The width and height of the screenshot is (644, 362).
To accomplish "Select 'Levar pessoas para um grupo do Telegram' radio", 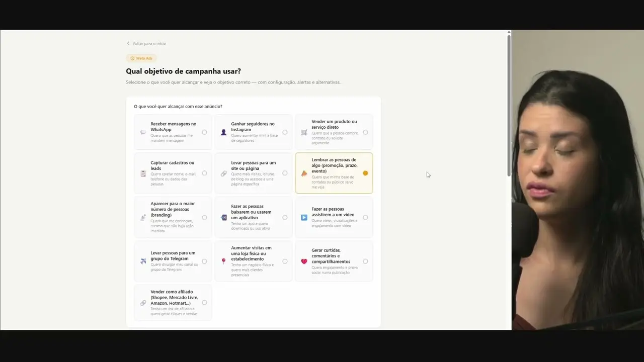I will pyautogui.click(x=204, y=261).
